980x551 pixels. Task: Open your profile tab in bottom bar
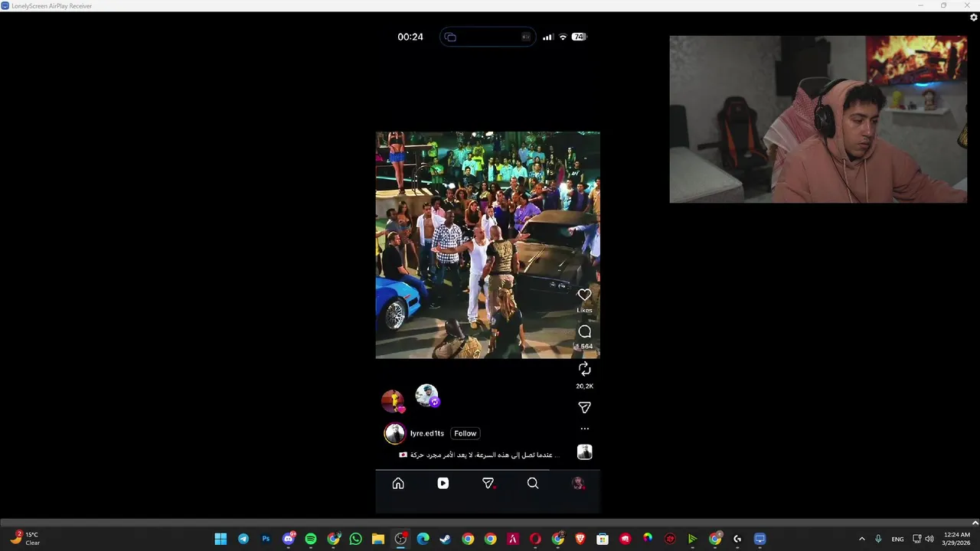578,483
